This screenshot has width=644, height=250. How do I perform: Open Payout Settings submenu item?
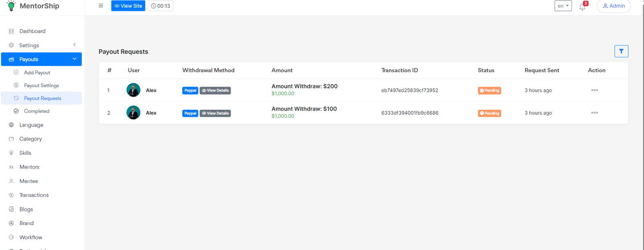point(41,85)
